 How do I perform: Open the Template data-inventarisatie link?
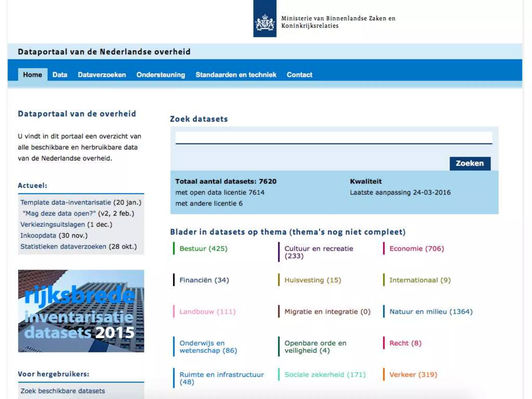[x=66, y=202]
